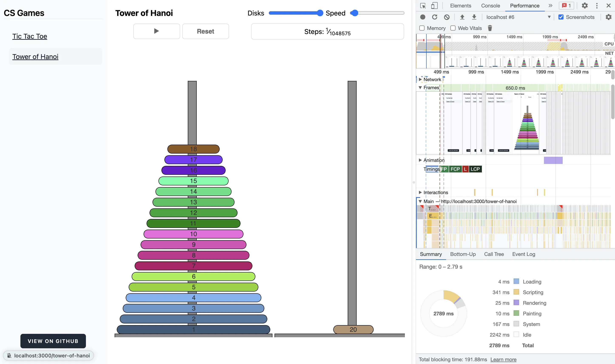
Task: Disable the Screenshots checkbox
Action: [561, 17]
